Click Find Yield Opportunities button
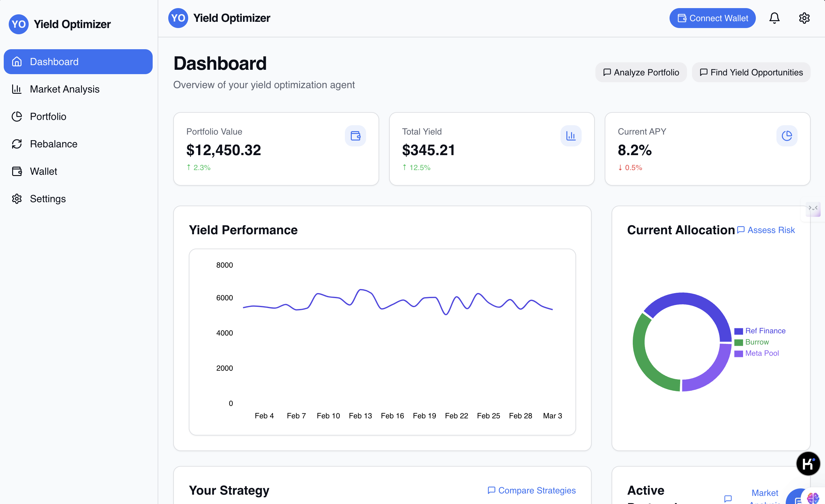The image size is (825, 504). click(x=751, y=72)
